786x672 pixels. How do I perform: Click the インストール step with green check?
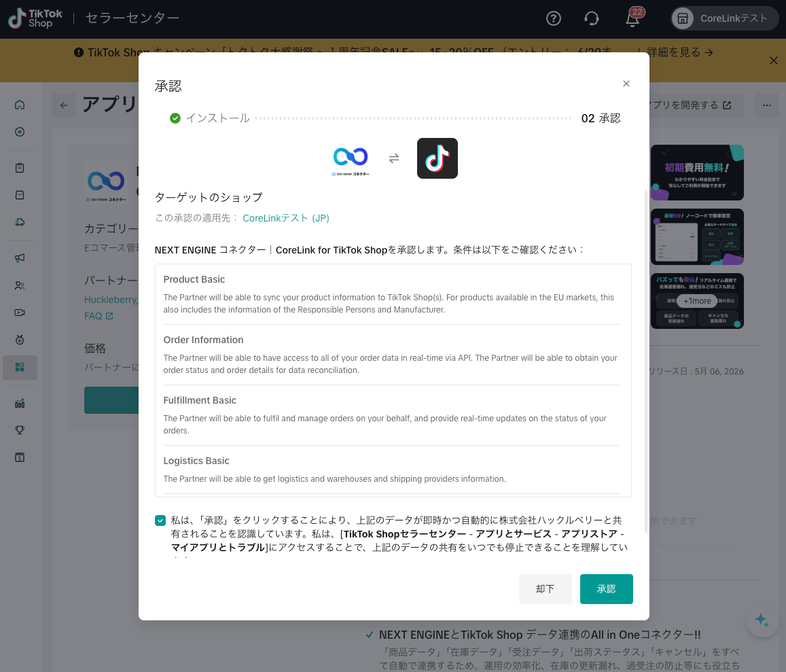(x=209, y=118)
